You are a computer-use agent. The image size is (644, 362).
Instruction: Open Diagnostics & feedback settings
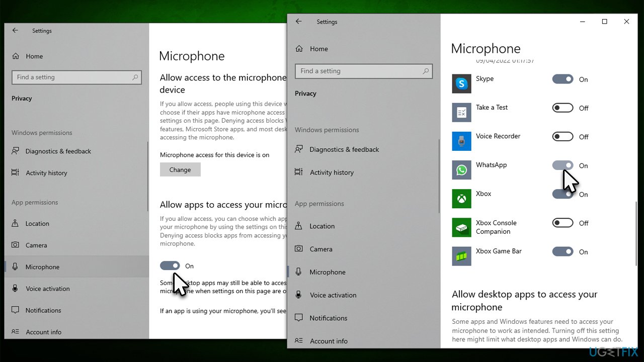point(344,149)
